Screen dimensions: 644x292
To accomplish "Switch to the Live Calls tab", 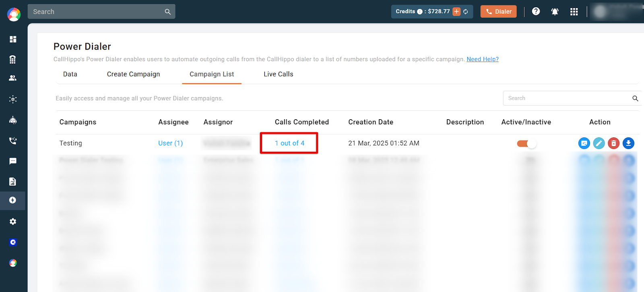I will [279, 74].
